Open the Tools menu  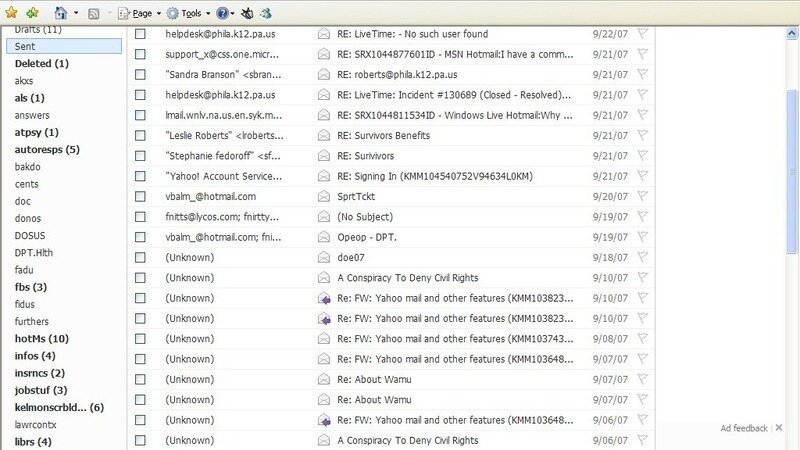[x=190, y=14]
